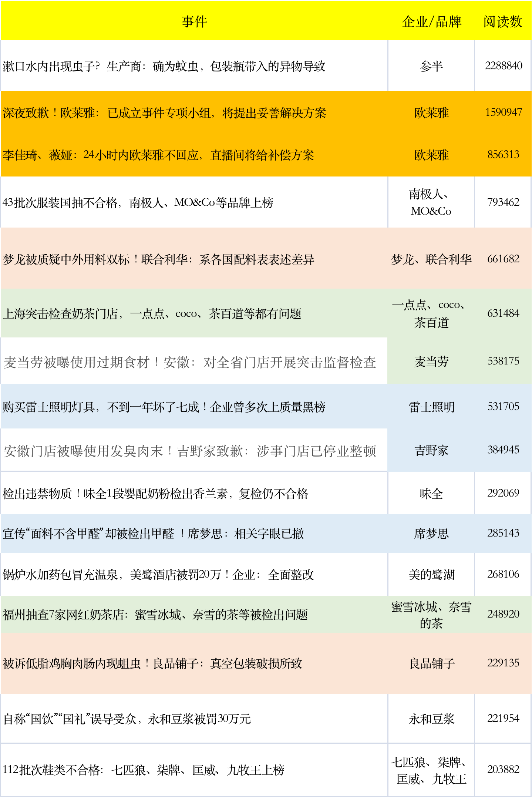Select the brand cell "南极人、MO&Co"
The width and height of the screenshot is (532, 797).
click(x=431, y=202)
